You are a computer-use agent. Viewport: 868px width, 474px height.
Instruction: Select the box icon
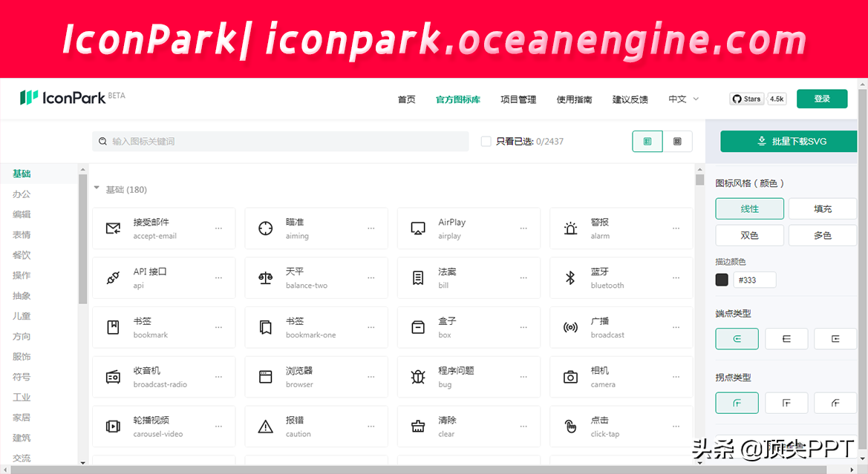(418, 327)
